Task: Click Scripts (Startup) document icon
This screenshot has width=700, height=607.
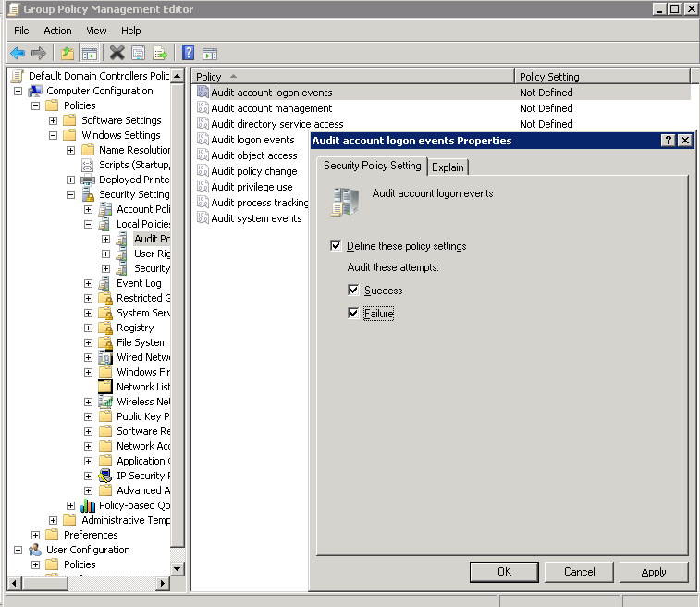Action: coord(88,166)
